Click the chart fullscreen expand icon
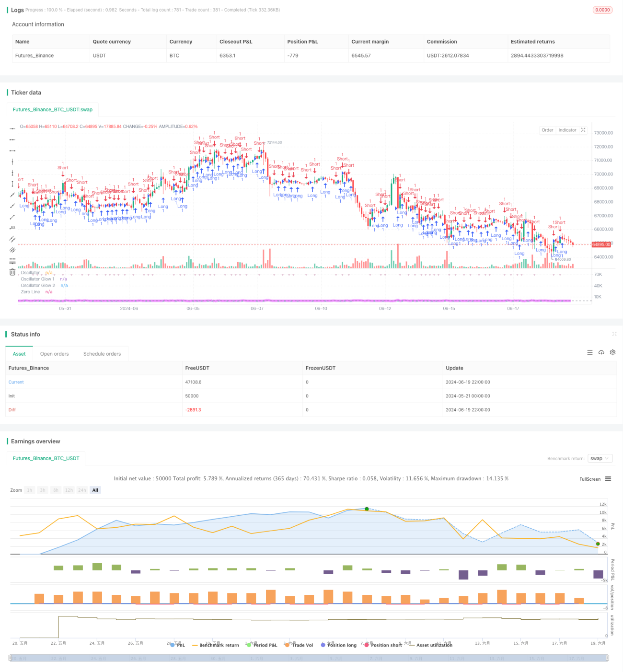Viewport: 623px width, 672px height. tap(583, 130)
